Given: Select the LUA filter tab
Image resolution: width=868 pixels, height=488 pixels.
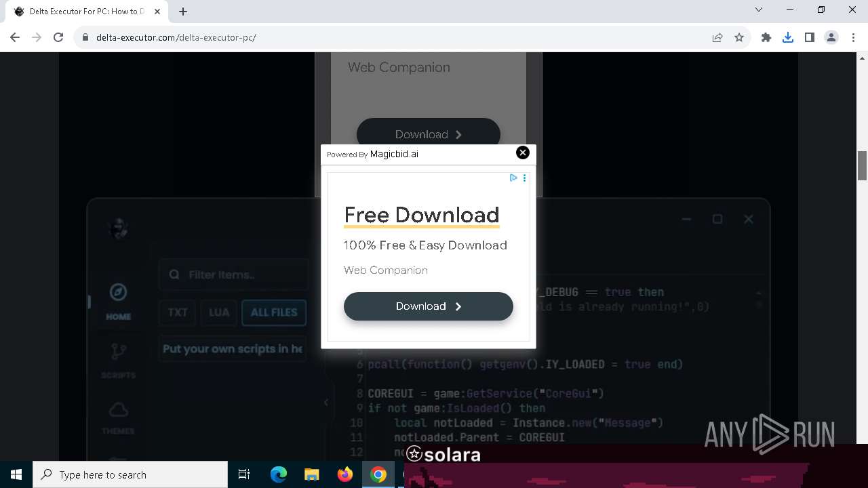Looking at the screenshot, I should click(x=218, y=312).
